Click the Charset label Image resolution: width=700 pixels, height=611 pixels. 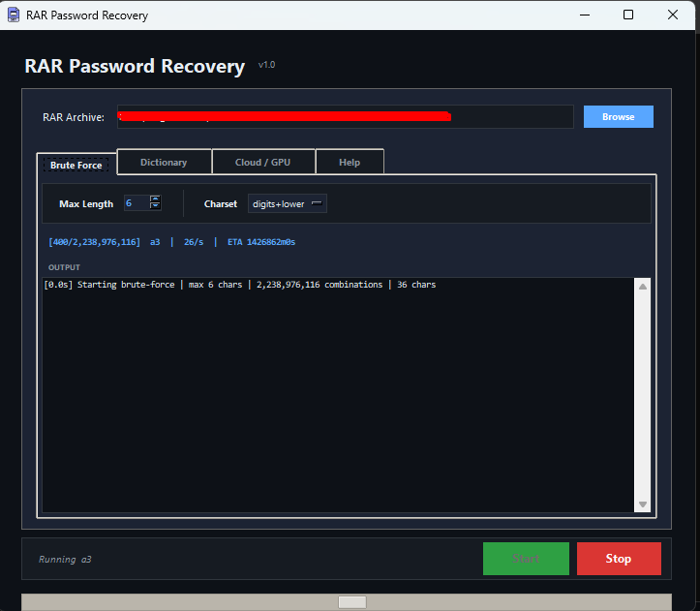point(221,203)
